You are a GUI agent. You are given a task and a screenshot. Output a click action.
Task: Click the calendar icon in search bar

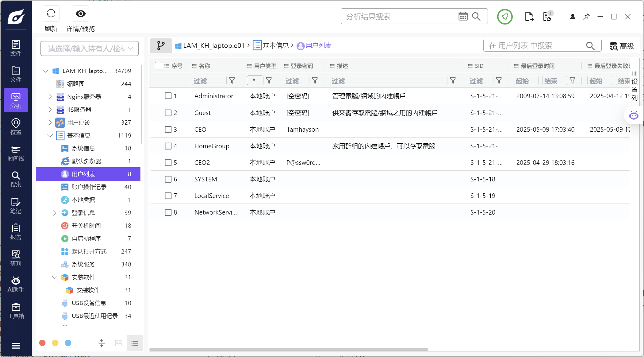pos(463,17)
